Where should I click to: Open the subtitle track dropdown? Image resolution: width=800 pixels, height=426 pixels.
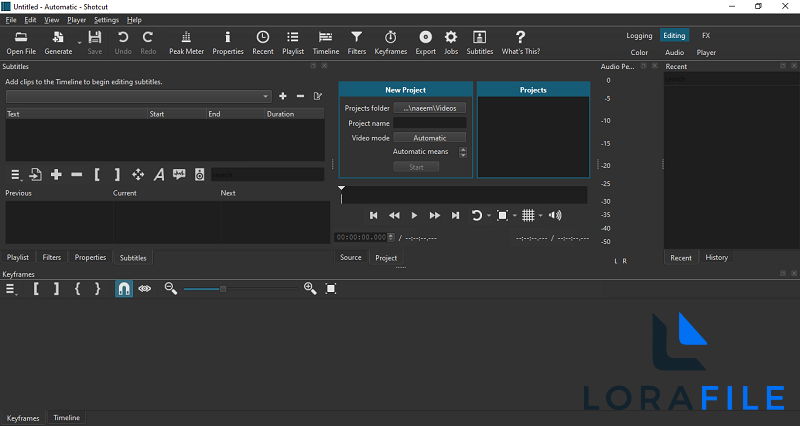point(138,96)
